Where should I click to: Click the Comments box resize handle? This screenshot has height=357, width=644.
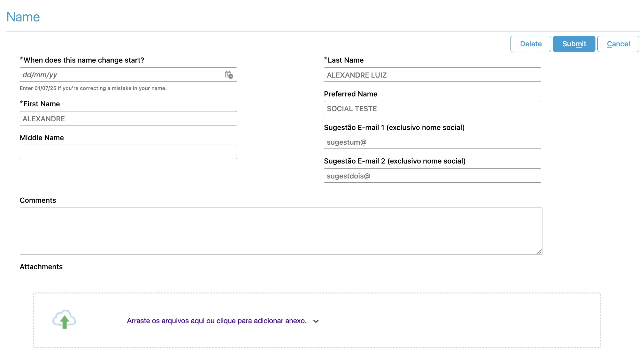click(540, 251)
